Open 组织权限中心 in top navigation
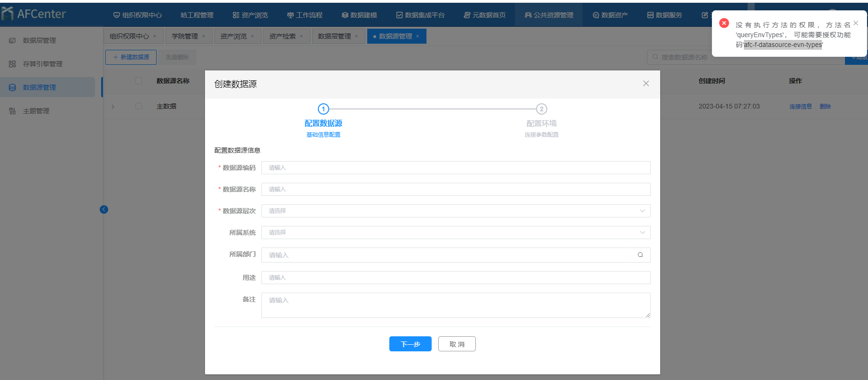This screenshot has height=380, width=868. click(x=137, y=15)
